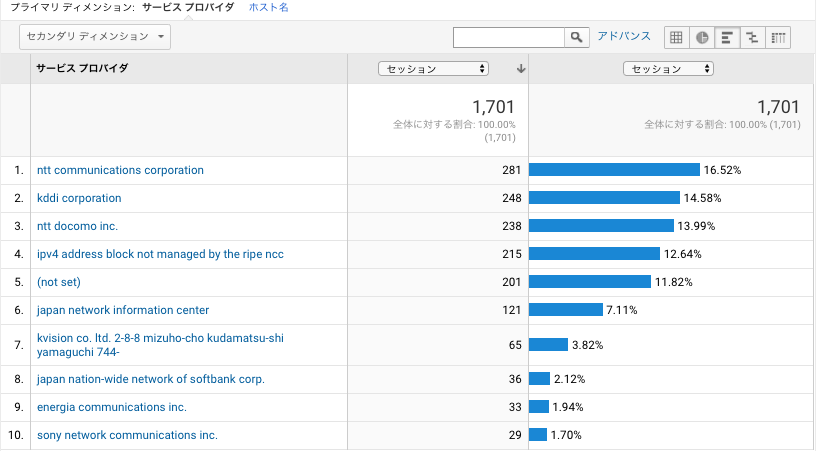Viewport: 816px width, 451px height.
Task: Click the 1.70% percentage label
Action: click(566, 435)
